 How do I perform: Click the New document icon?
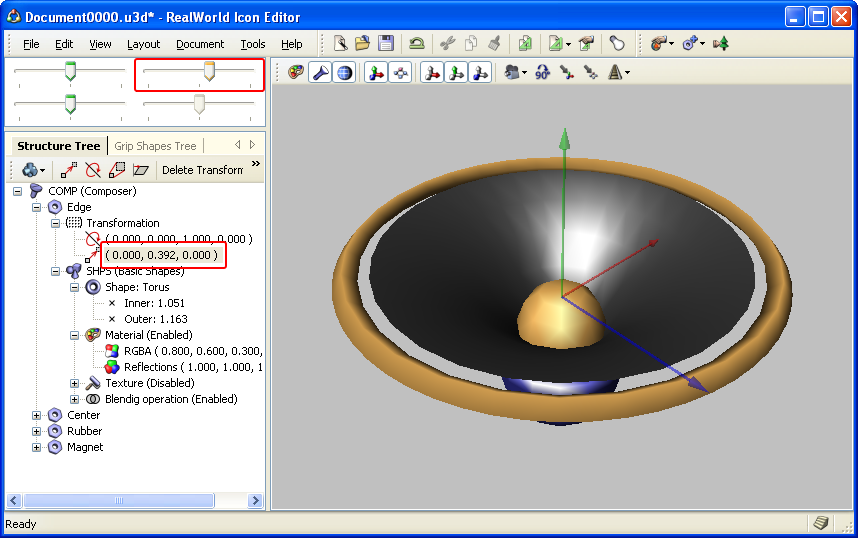(x=341, y=44)
